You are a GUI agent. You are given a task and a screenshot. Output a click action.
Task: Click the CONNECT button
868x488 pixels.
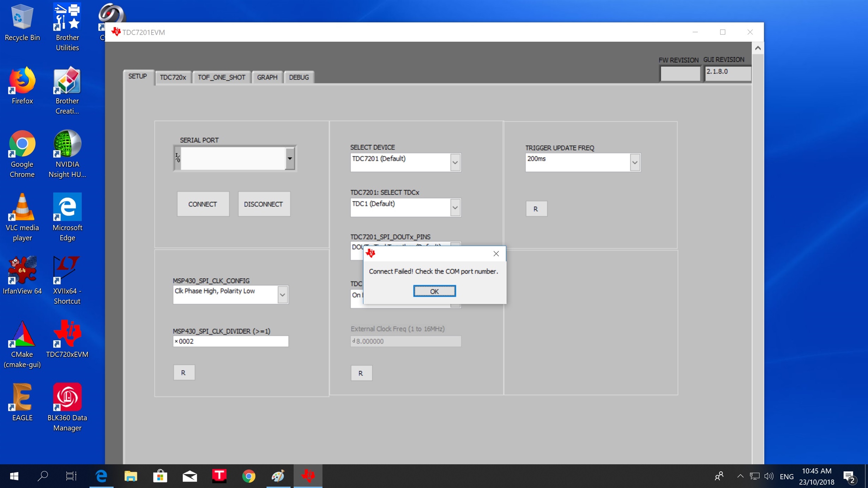click(x=203, y=204)
